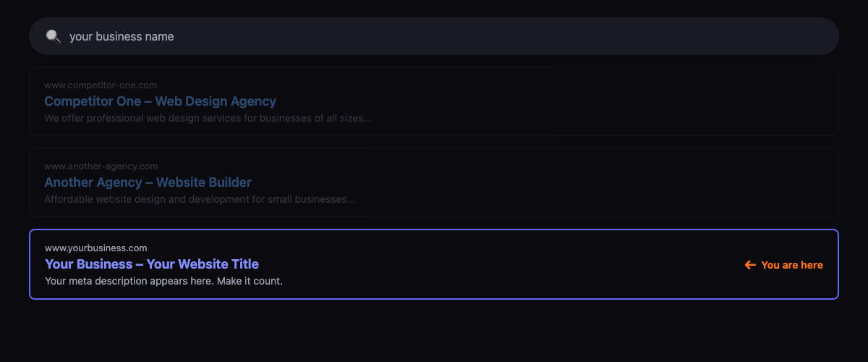Image resolution: width=868 pixels, height=362 pixels.
Task: Click the www.yourbusiness.com URL
Action: (95, 248)
